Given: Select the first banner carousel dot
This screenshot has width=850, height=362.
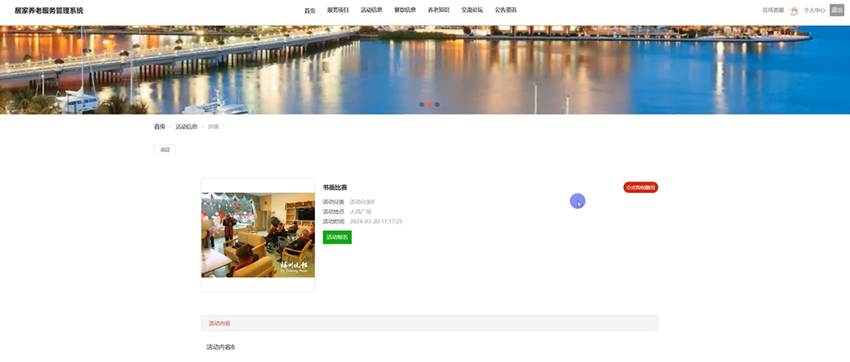Looking at the screenshot, I should (x=422, y=105).
